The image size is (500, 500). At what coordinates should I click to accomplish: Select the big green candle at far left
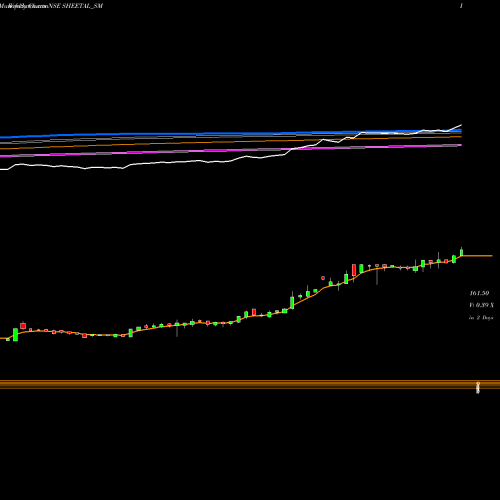[15, 334]
